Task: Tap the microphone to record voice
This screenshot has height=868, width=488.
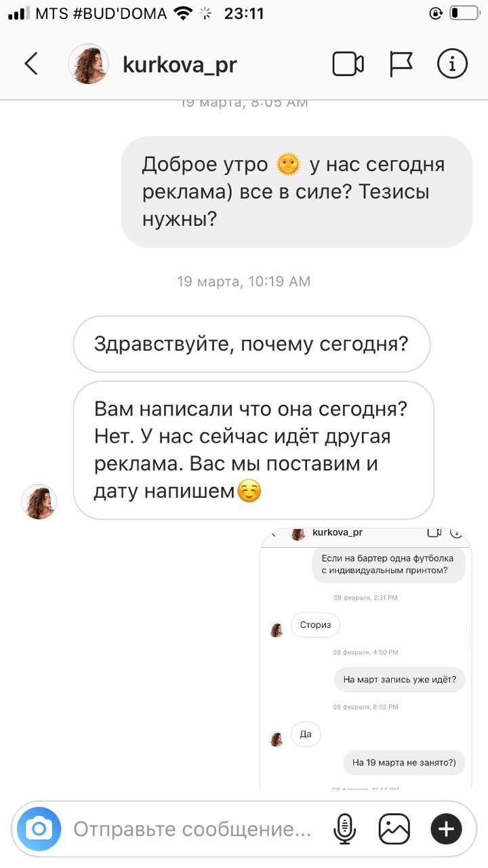Action: [346, 829]
